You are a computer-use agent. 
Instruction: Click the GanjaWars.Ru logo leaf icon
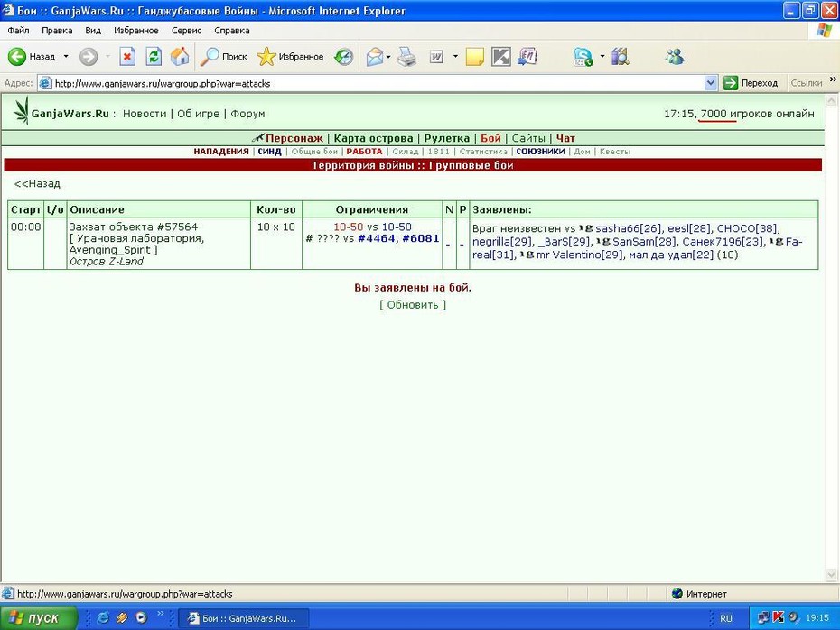click(21, 110)
